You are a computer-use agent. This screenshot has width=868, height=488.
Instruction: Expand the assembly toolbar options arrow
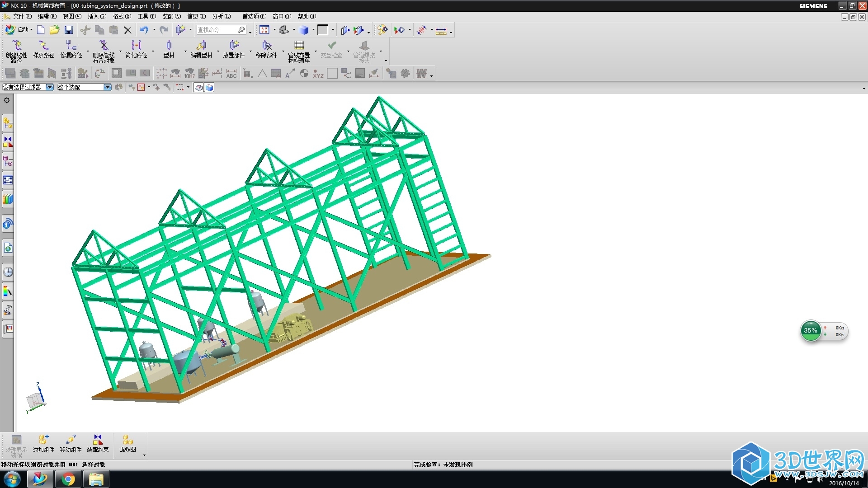click(144, 455)
